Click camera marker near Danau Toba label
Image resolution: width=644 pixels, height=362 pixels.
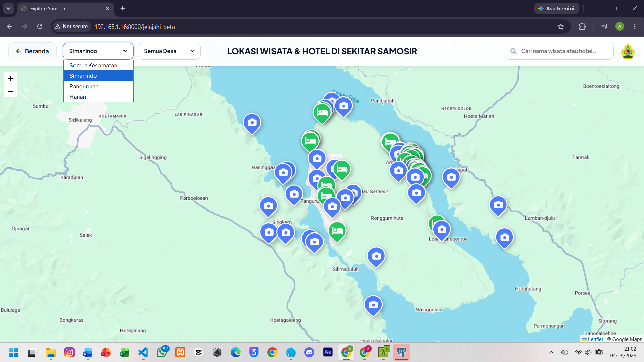pyautogui.click(x=343, y=106)
